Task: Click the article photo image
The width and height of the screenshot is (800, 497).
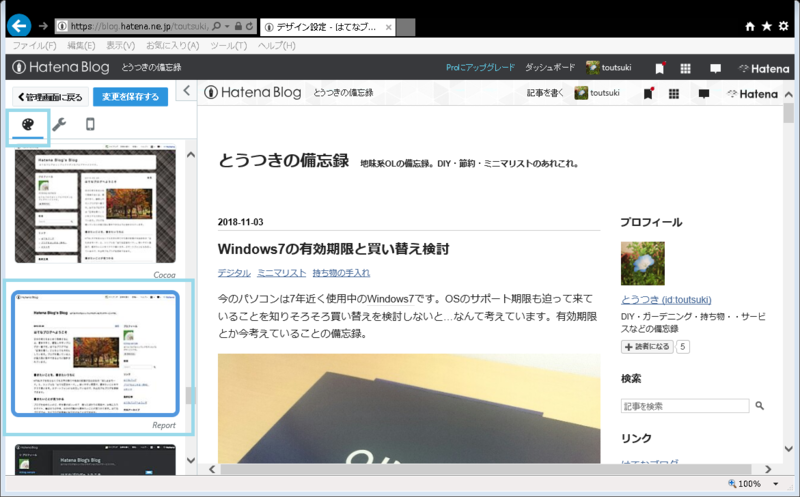Action: 409,408
